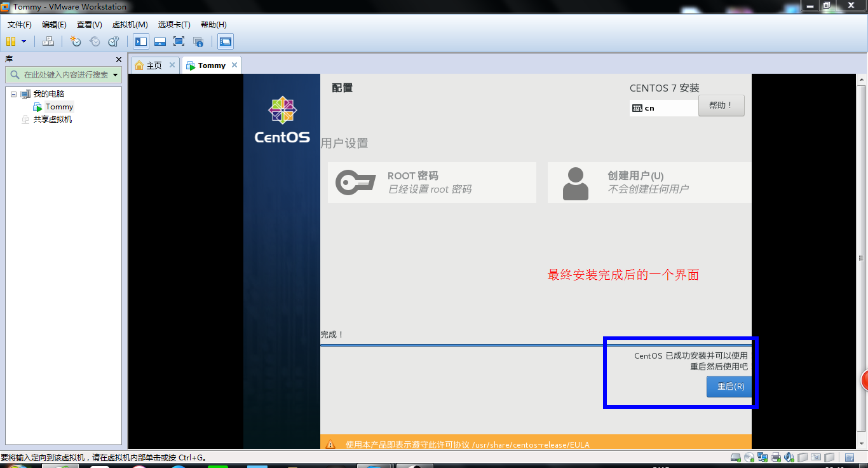Select 我的电脑 in the library tree
Screen dimensions: 868x468
pyautogui.click(x=49, y=94)
